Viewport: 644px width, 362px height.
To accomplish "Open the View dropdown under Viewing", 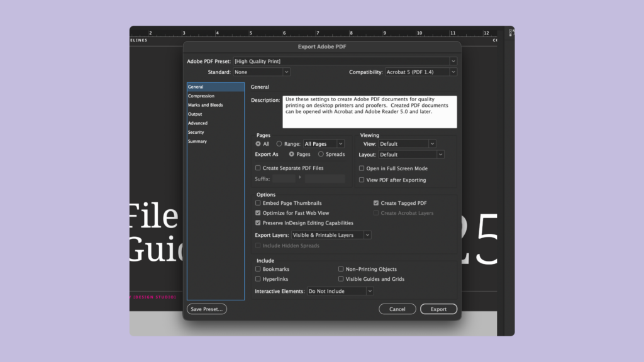I will click(407, 144).
